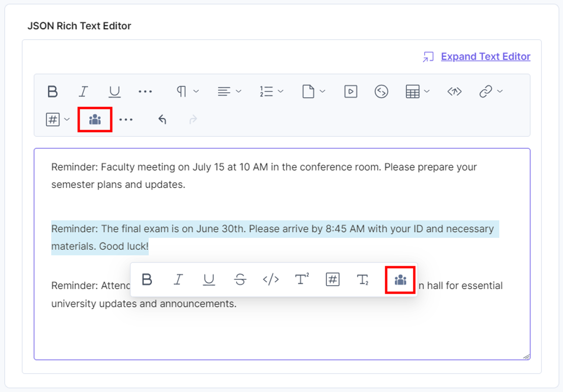Apply hashtag from the floating toolbar
The height and width of the screenshot is (392, 563).
point(333,279)
